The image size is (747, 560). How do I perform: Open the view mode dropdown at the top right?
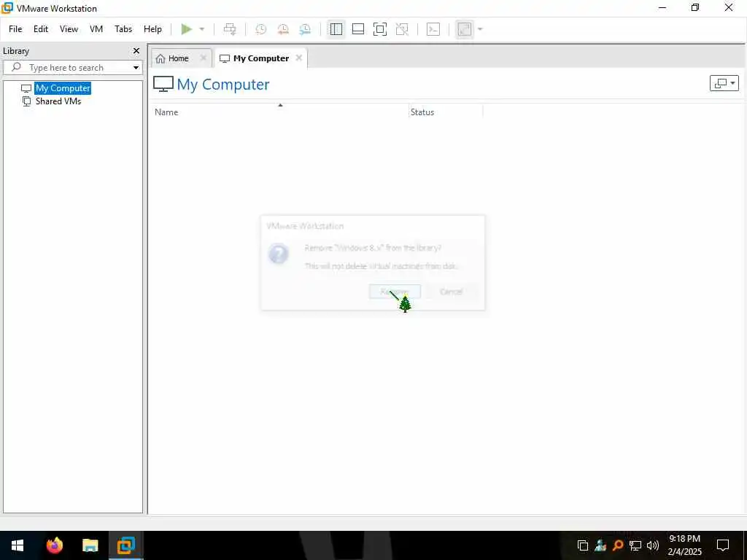(x=724, y=83)
